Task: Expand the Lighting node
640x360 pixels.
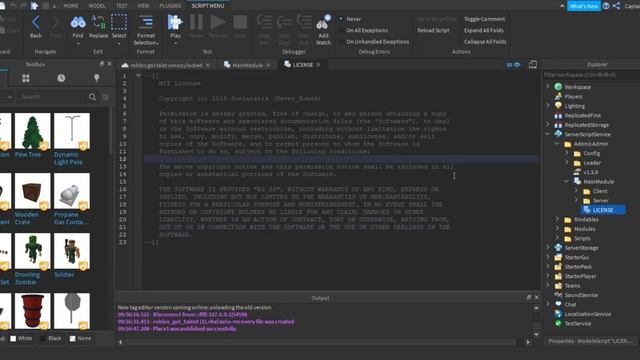Action: [548, 106]
